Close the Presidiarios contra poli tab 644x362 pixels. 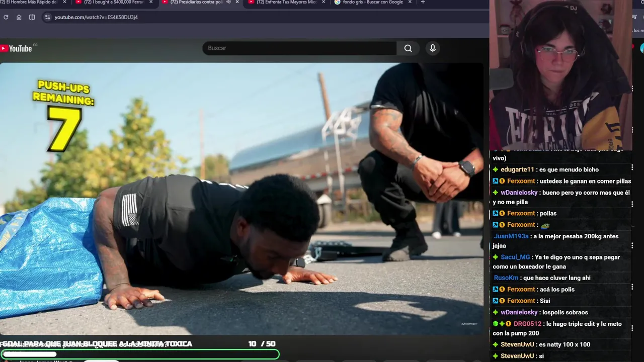[237, 2]
